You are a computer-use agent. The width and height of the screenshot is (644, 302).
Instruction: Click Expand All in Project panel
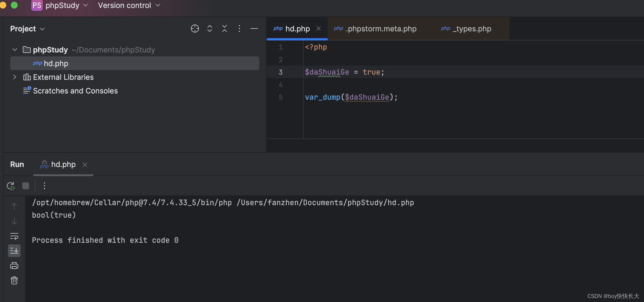click(x=210, y=28)
